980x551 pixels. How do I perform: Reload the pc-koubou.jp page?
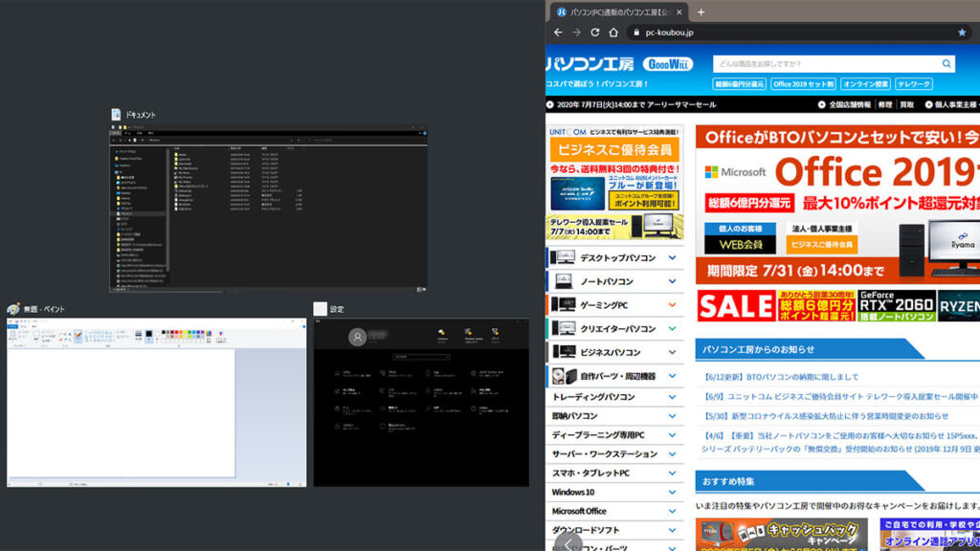pyautogui.click(x=595, y=33)
